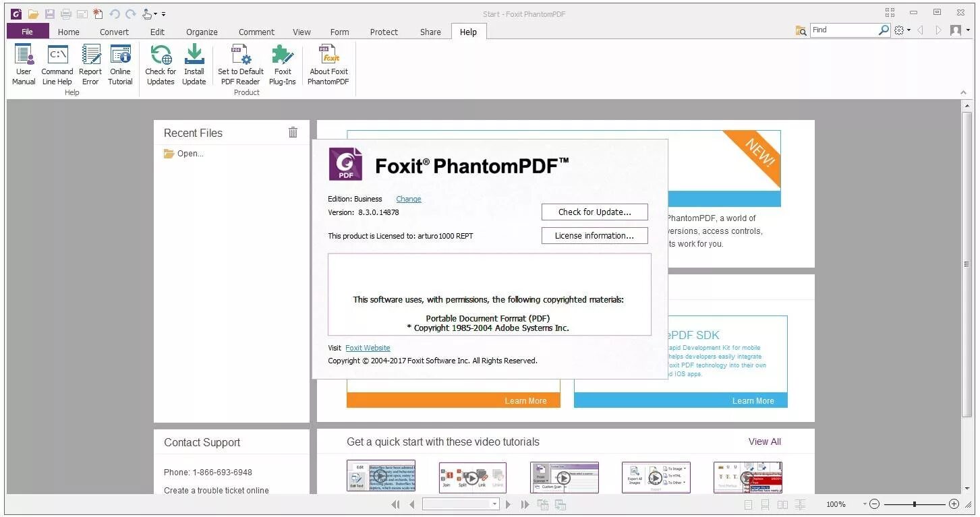Viewport: 980px width, 517px height.
Task: Click the Redo arrow
Action: coord(131,13)
